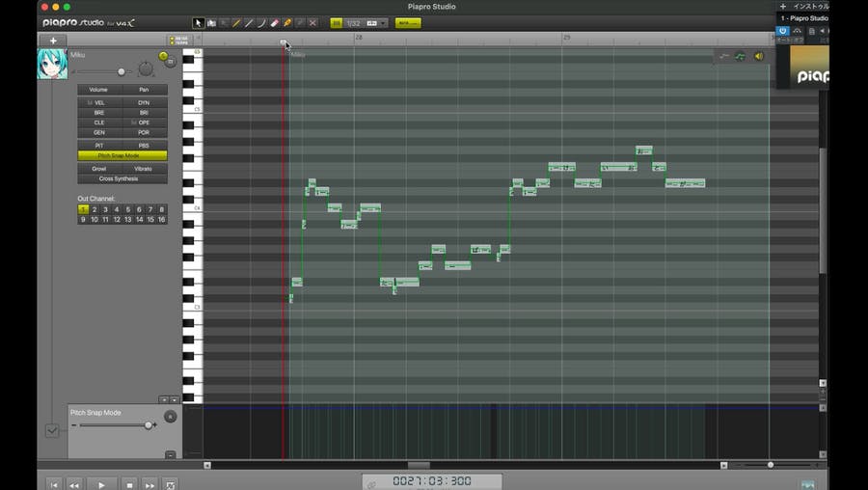Select output channel 8
Image resolution: width=868 pixels, height=490 pixels.
click(162, 209)
